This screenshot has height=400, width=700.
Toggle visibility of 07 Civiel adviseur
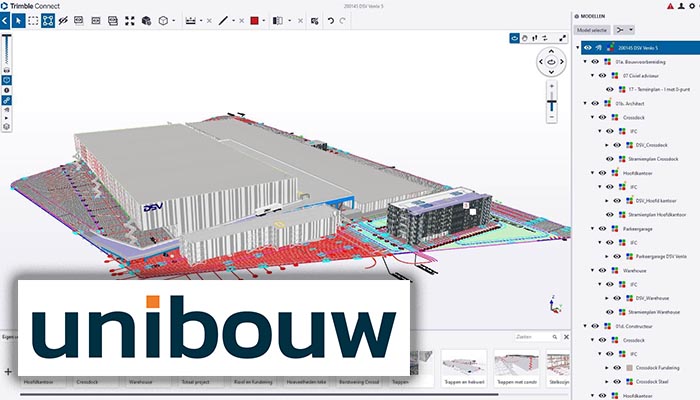(x=602, y=75)
